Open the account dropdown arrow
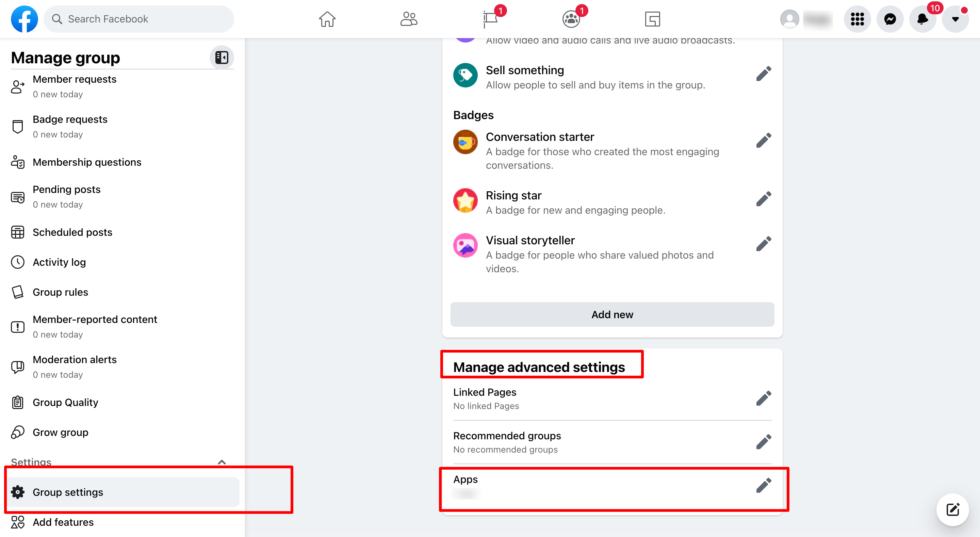Image resolution: width=980 pixels, height=537 pixels. (955, 19)
